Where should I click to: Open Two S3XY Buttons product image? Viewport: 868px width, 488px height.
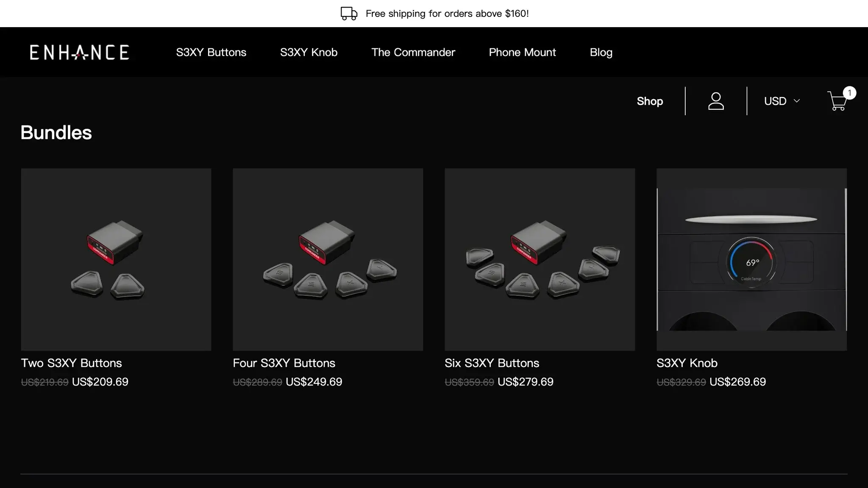point(116,259)
